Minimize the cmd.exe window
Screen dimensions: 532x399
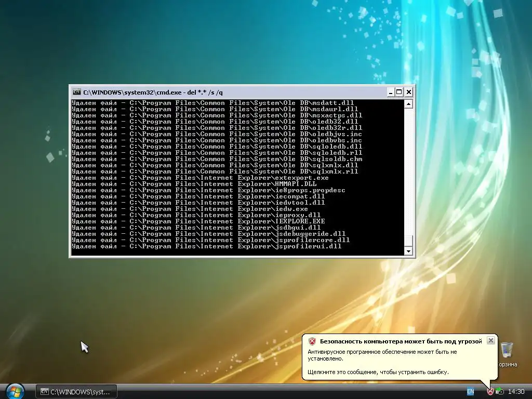391,92
